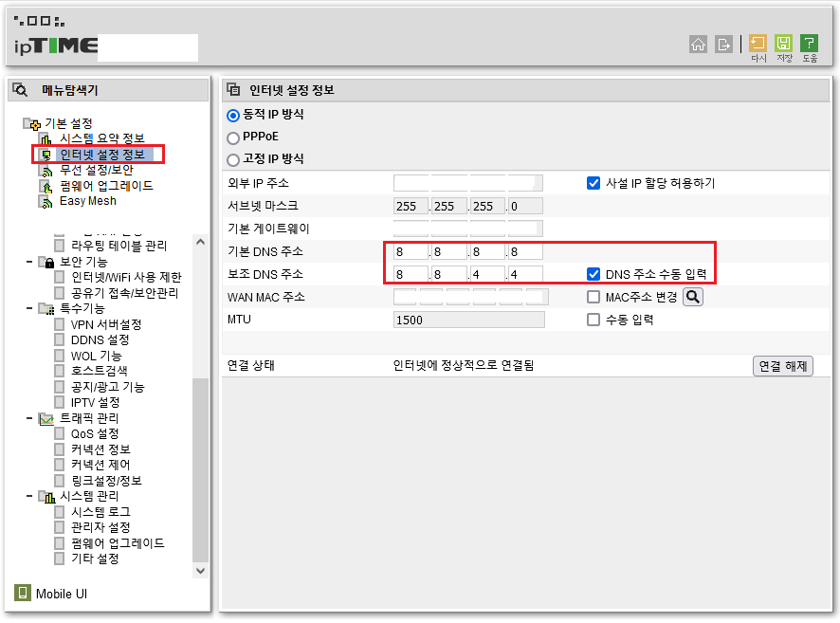This screenshot has width=840, height=623.
Task: Click the page icon beside 기타 설정
Action: click(x=60, y=559)
